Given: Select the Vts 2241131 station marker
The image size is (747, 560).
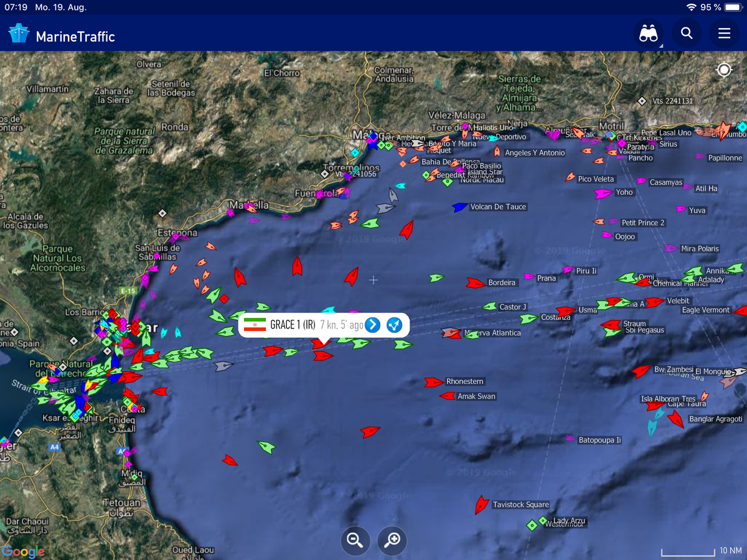Looking at the screenshot, I should [x=642, y=101].
